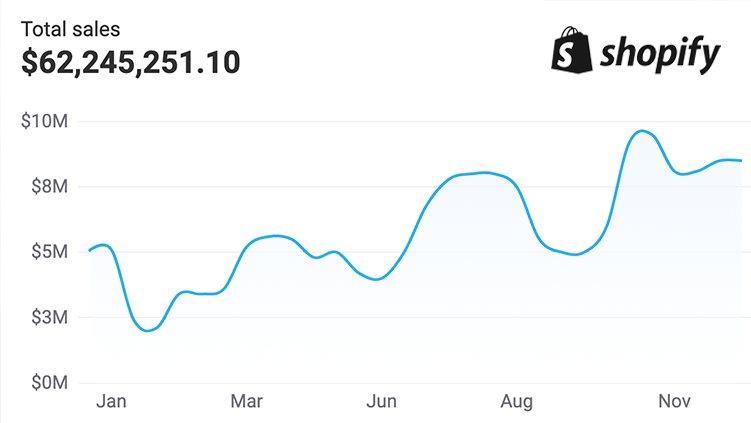Select the Aug x-axis label
Viewport: 751px width, 423px height.
click(516, 401)
